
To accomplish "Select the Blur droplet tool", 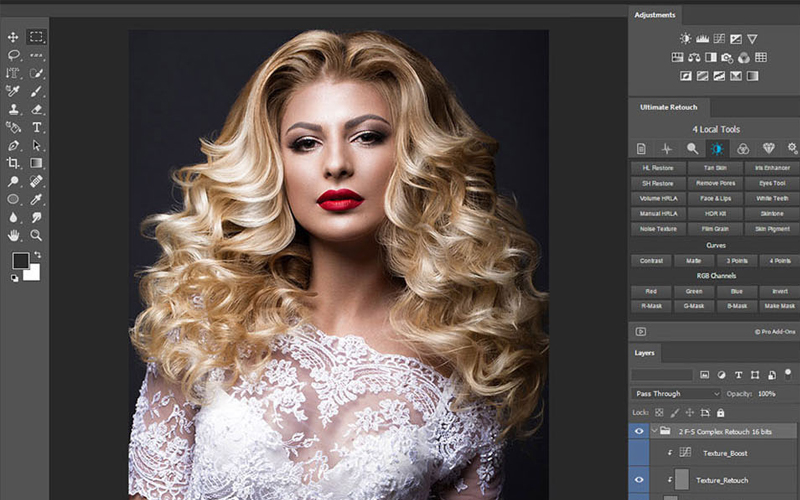I will 13,218.
